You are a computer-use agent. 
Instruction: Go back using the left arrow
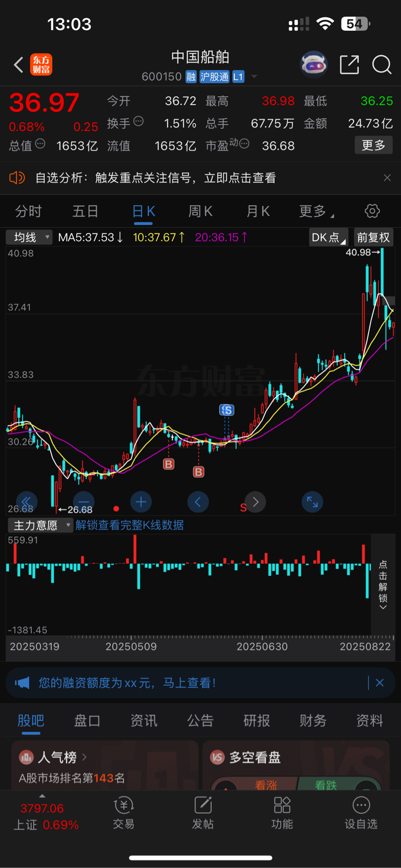click(18, 65)
